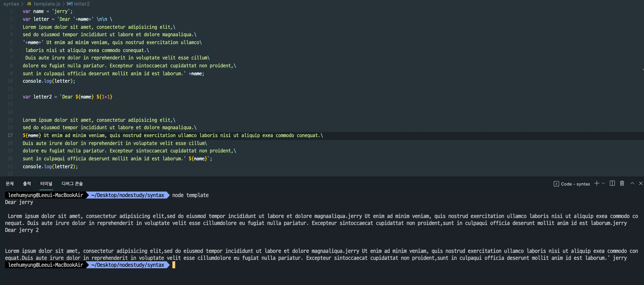The width and height of the screenshot is (644, 285).
Task: Expand the terminal launch profile dropdown
Action: click(x=603, y=183)
